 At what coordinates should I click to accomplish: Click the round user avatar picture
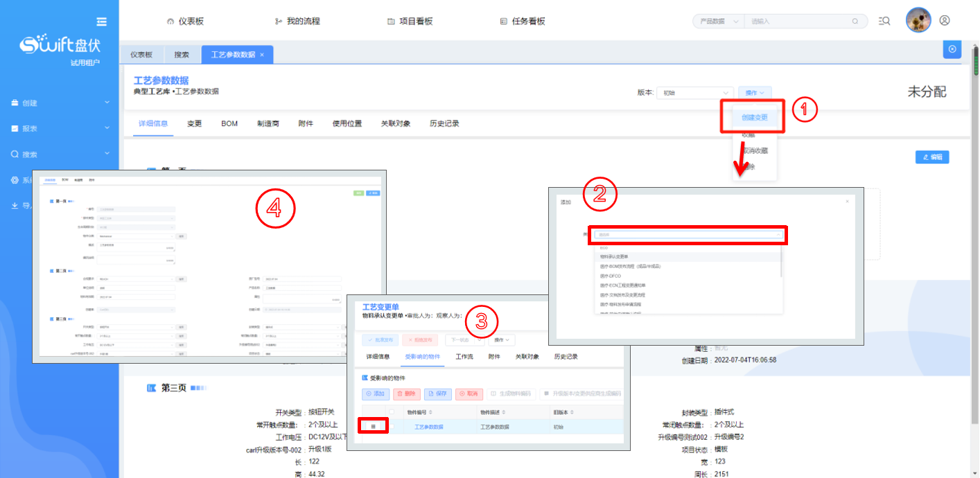(x=918, y=20)
